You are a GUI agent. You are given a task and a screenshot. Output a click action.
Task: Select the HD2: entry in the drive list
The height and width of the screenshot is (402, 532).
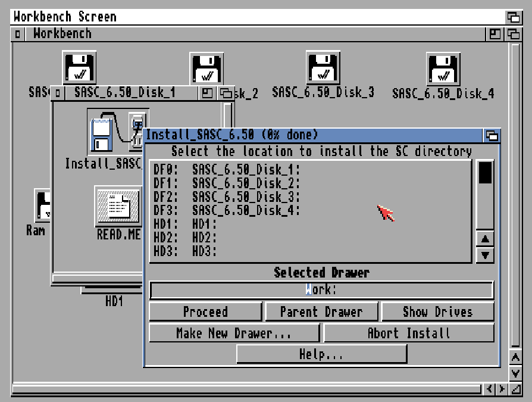pyautogui.click(x=311, y=238)
